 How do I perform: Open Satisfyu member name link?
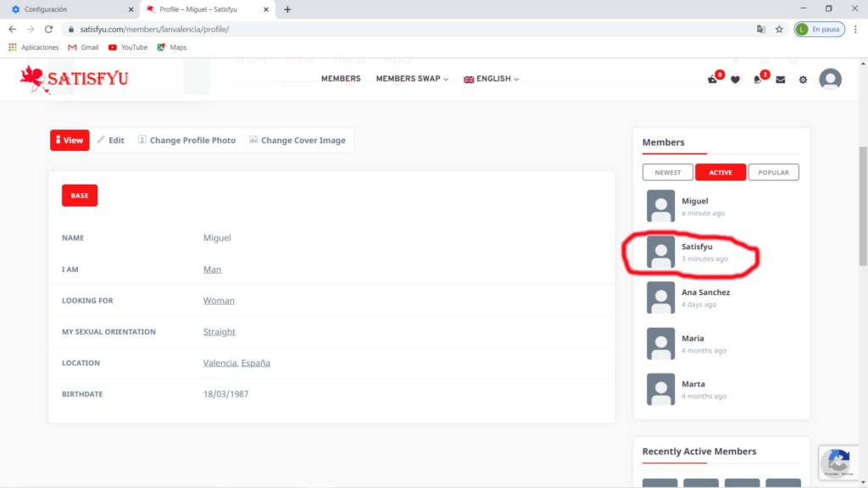(x=697, y=247)
